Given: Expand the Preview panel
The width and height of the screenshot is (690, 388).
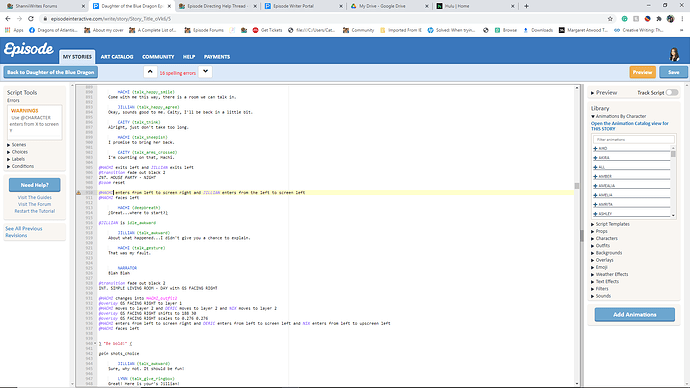Looking at the screenshot, I should pyautogui.click(x=604, y=92).
